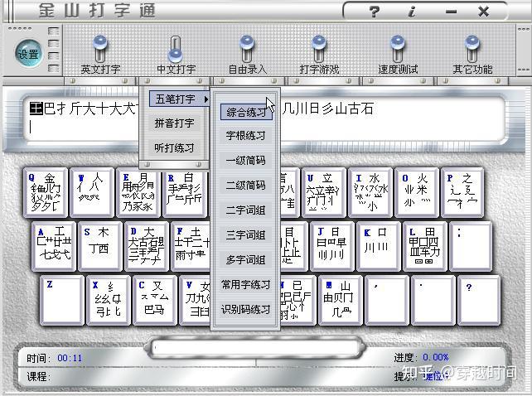Click the W 人 keyboard key
532x396 pixels.
click(92, 192)
